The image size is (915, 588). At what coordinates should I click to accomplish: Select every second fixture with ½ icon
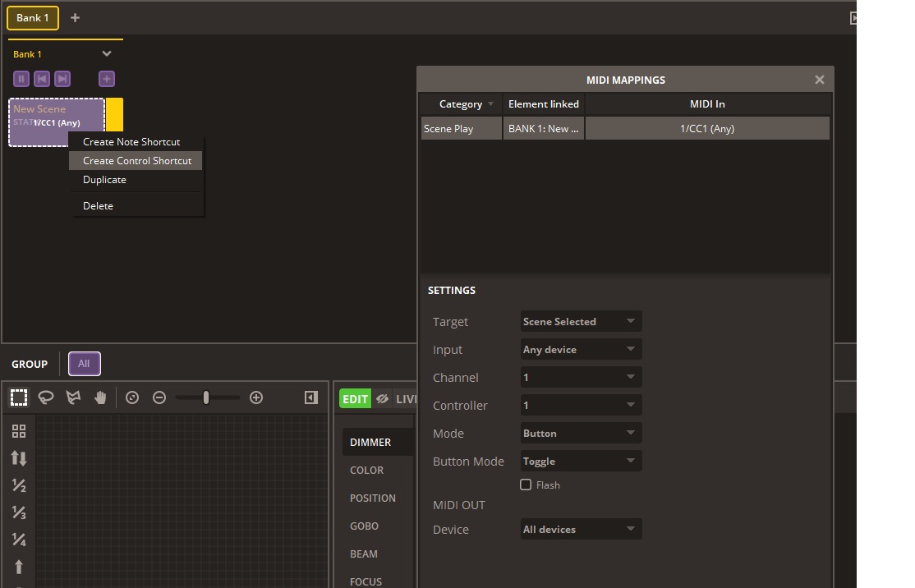pos(19,485)
